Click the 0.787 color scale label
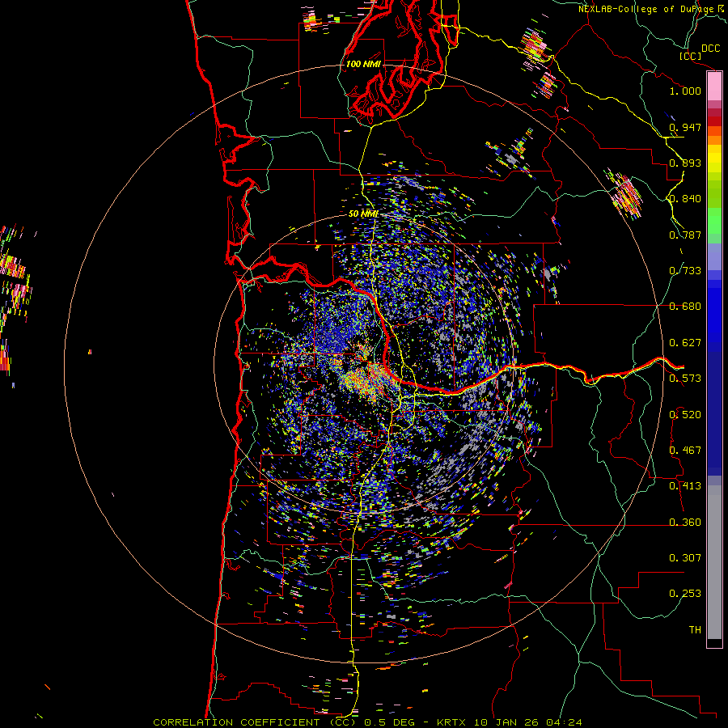This screenshot has height=728, width=728. click(x=685, y=235)
